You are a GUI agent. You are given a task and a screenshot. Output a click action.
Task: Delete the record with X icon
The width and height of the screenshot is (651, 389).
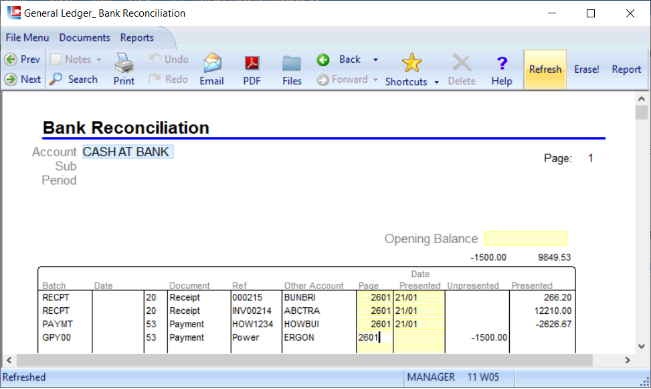(462, 69)
